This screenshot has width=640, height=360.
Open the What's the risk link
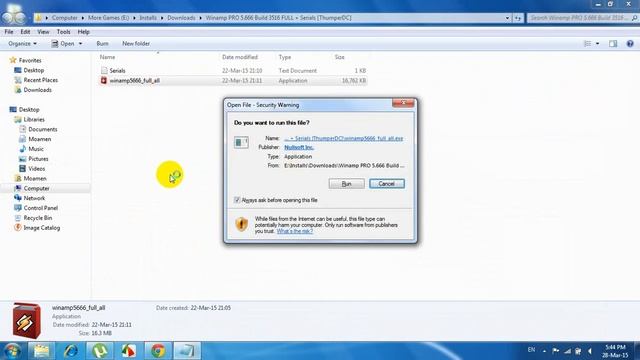click(x=295, y=231)
